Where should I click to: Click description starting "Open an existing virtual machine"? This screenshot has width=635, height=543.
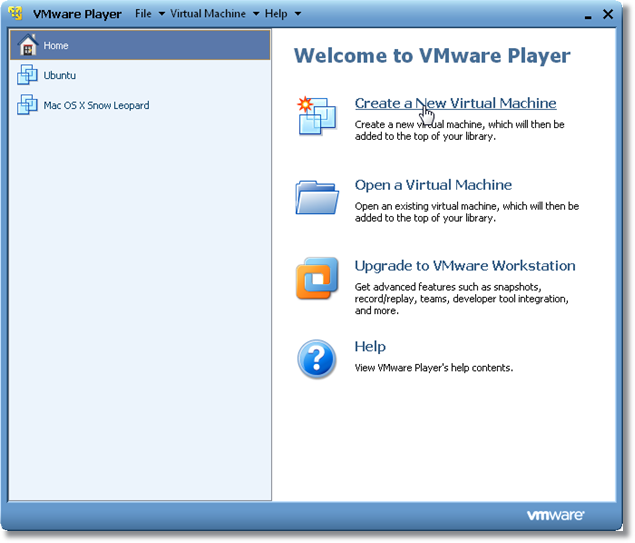(467, 212)
